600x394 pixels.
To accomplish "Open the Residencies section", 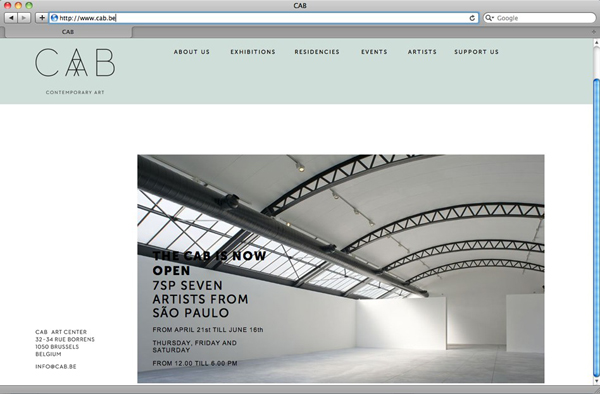I will coord(317,52).
